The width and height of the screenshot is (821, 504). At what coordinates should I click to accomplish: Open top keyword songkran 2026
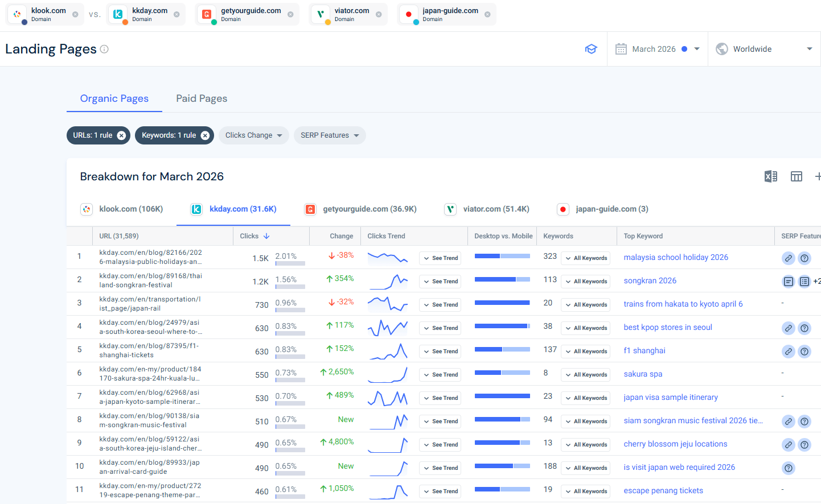tap(650, 280)
